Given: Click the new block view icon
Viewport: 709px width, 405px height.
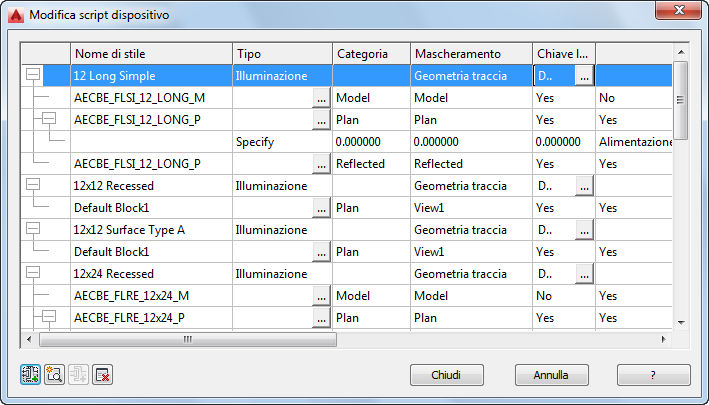Looking at the screenshot, I should 54,375.
